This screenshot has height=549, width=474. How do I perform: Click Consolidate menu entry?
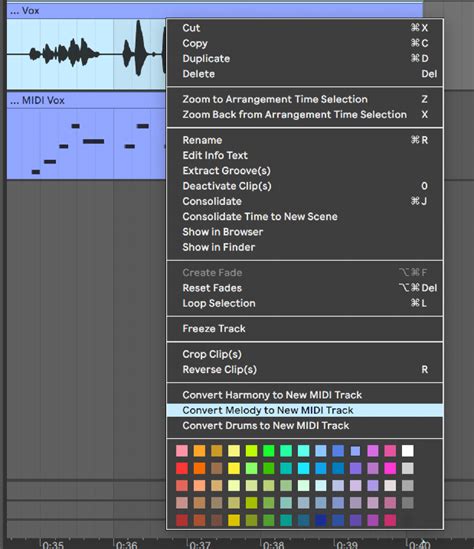point(305,202)
